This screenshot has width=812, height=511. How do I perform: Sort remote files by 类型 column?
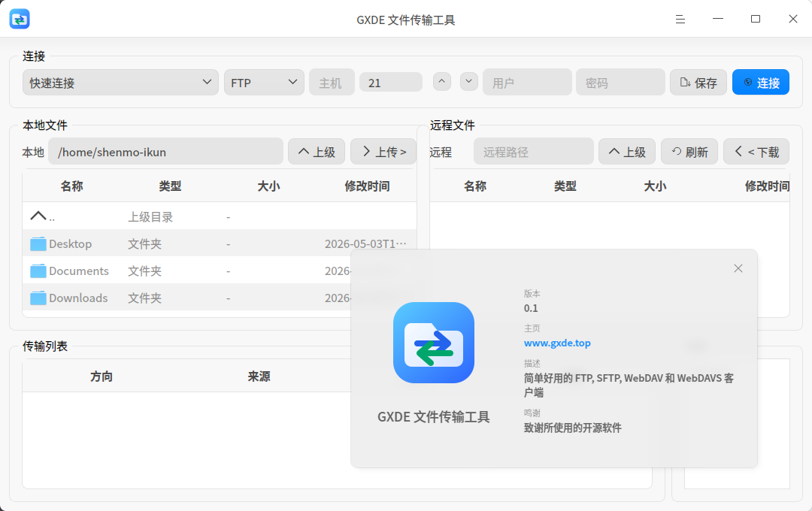click(x=565, y=186)
